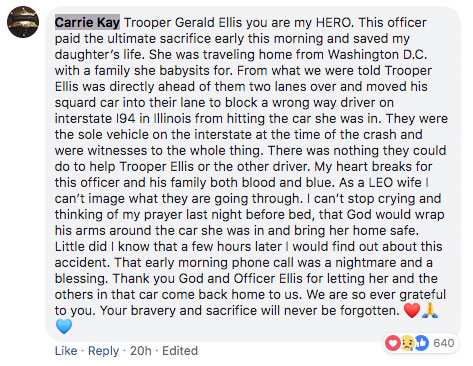Click the praying hands emoji
This screenshot has width=473, height=366.
pyautogui.click(x=430, y=311)
